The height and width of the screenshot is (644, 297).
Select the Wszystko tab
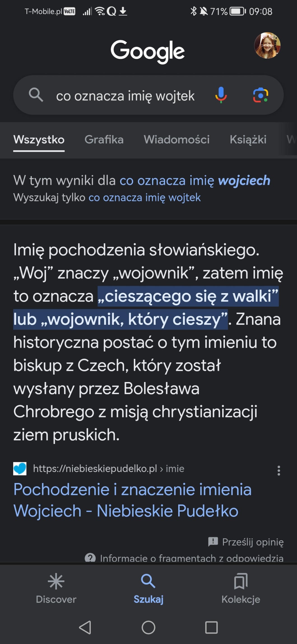tap(39, 139)
